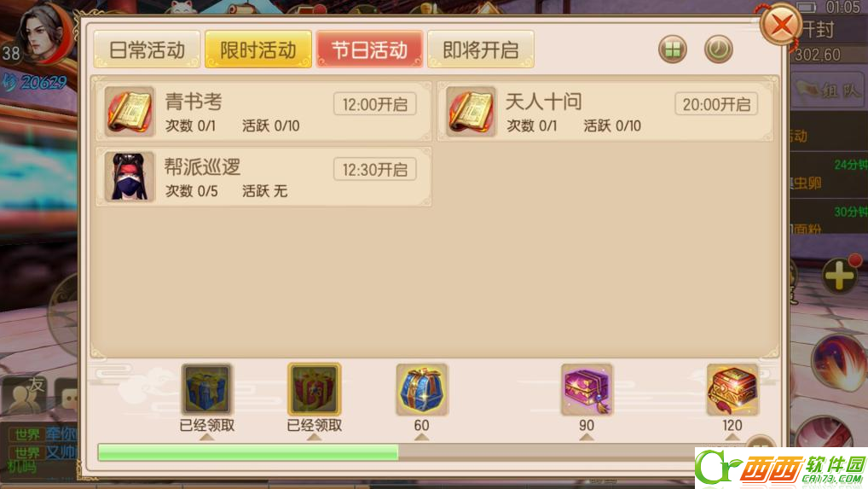
Task: Tap the masked 帮派巡逻 character icon
Action: pos(129,177)
